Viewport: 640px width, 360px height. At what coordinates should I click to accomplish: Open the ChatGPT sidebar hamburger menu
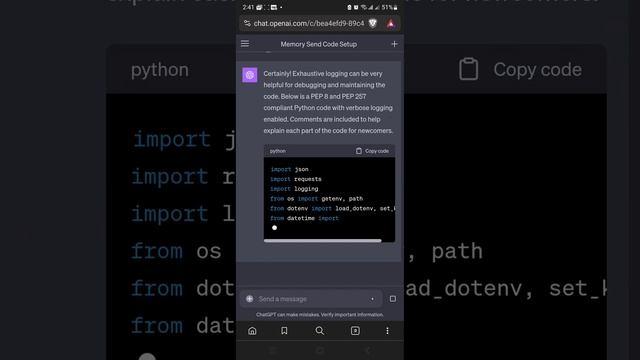245,44
